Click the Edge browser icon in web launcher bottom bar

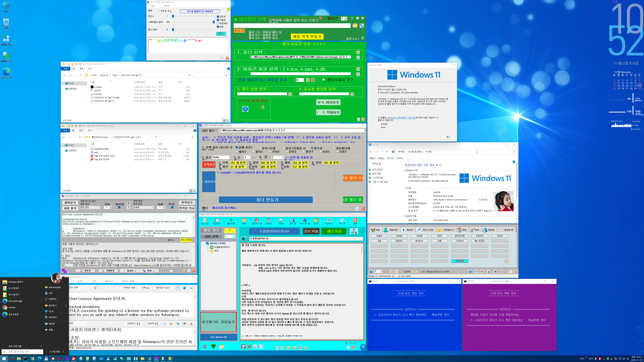(371, 271)
